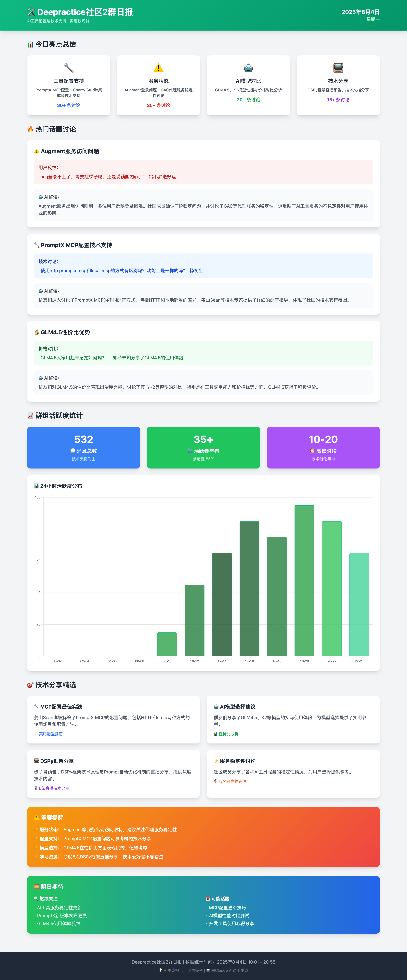Screen dimensions: 407x980
Task: Click the television icon above 技术分享
Action: pyautogui.click(x=338, y=68)
